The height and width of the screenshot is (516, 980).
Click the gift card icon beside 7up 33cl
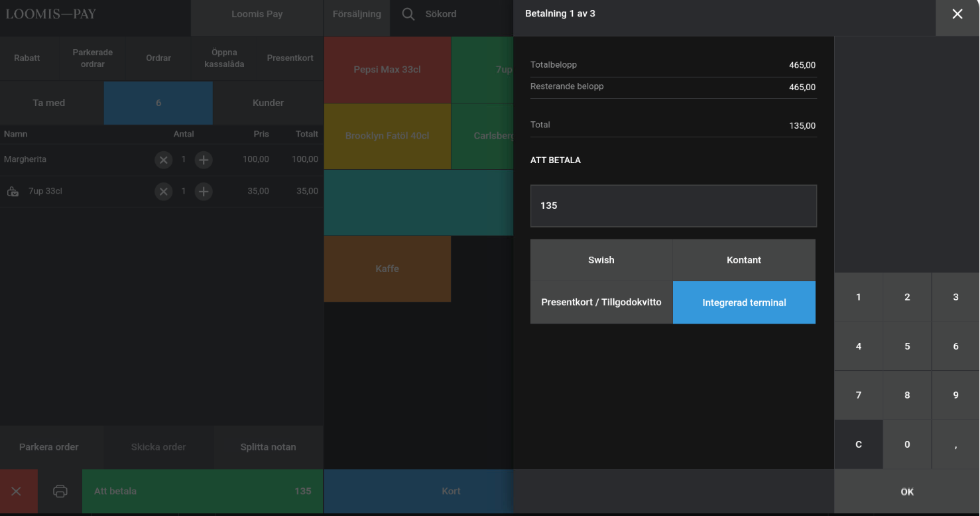click(13, 192)
